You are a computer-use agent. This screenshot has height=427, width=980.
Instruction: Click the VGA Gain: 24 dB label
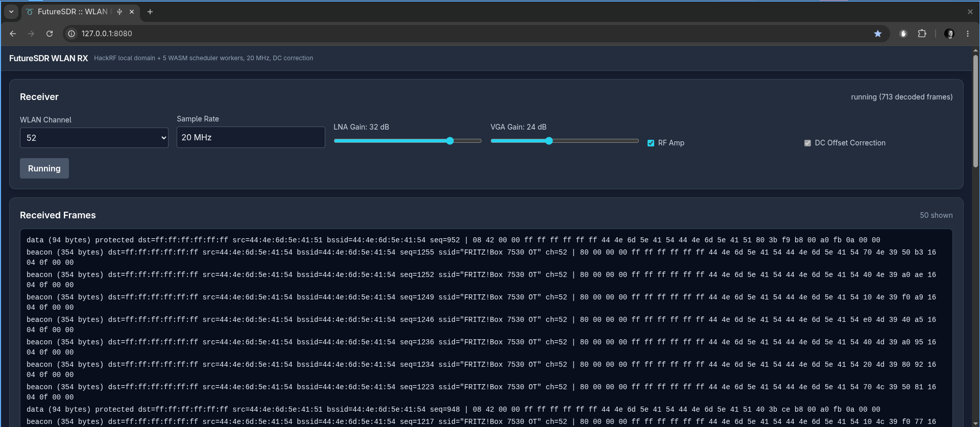coord(518,127)
